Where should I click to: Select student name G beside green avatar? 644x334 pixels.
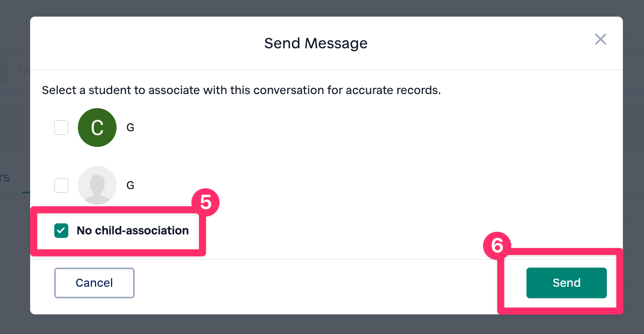pyautogui.click(x=130, y=128)
